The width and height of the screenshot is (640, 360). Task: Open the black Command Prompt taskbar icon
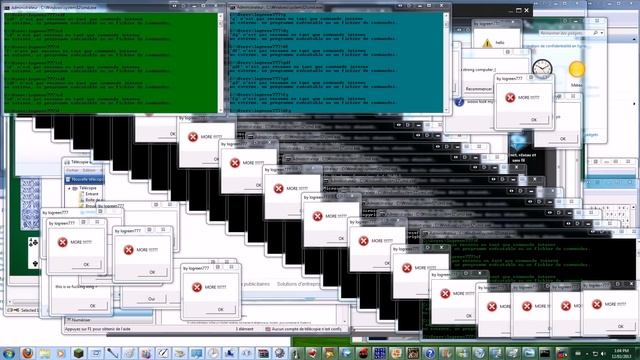click(544, 353)
